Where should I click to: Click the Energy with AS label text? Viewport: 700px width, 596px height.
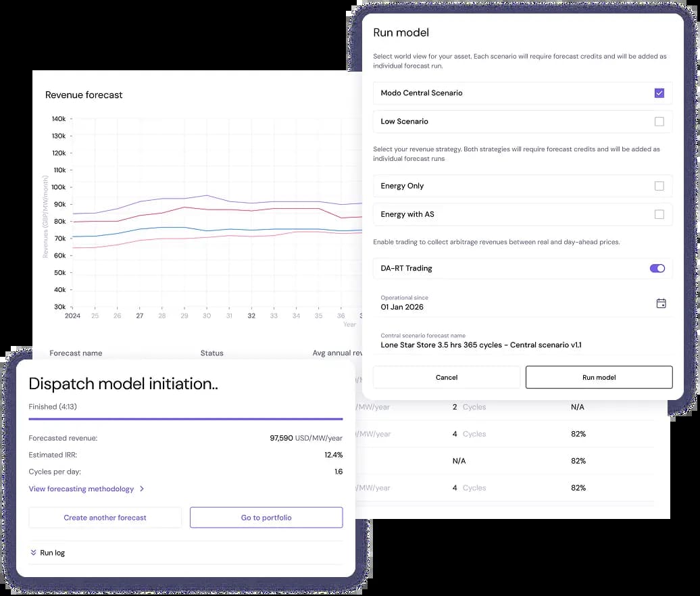(407, 214)
